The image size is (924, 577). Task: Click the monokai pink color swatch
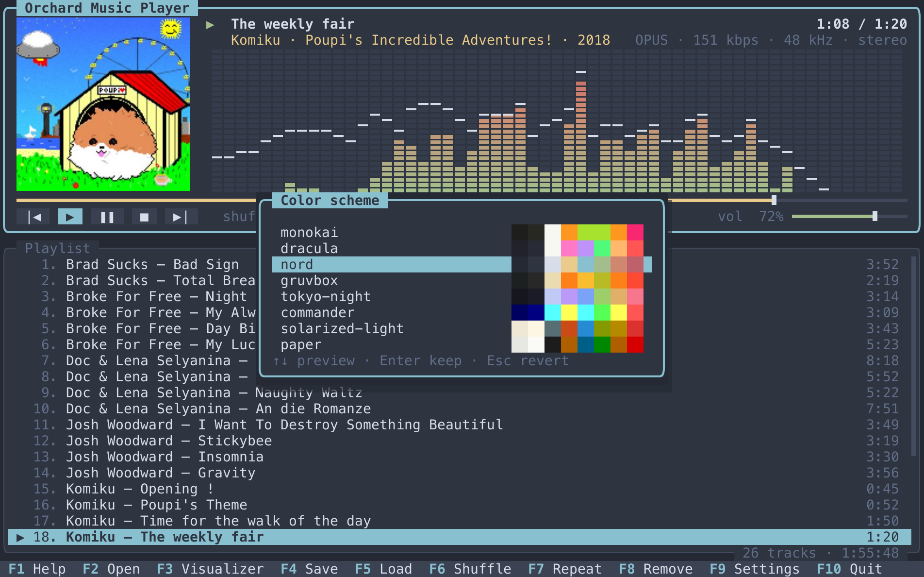(635, 232)
